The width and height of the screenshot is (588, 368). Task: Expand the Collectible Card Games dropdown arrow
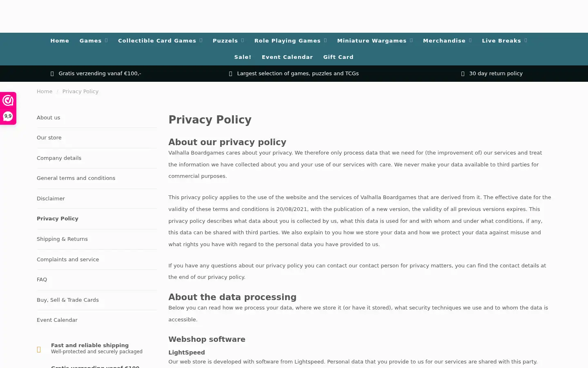pos(201,40)
